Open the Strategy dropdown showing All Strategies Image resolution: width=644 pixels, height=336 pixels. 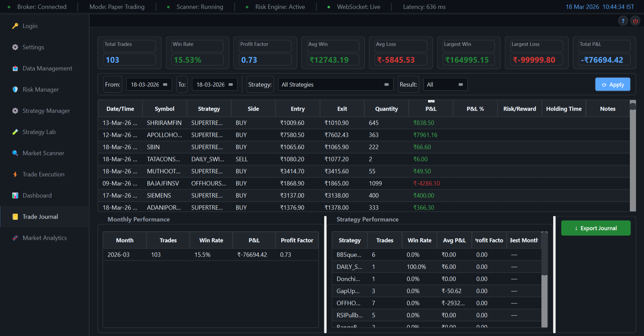click(x=335, y=84)
